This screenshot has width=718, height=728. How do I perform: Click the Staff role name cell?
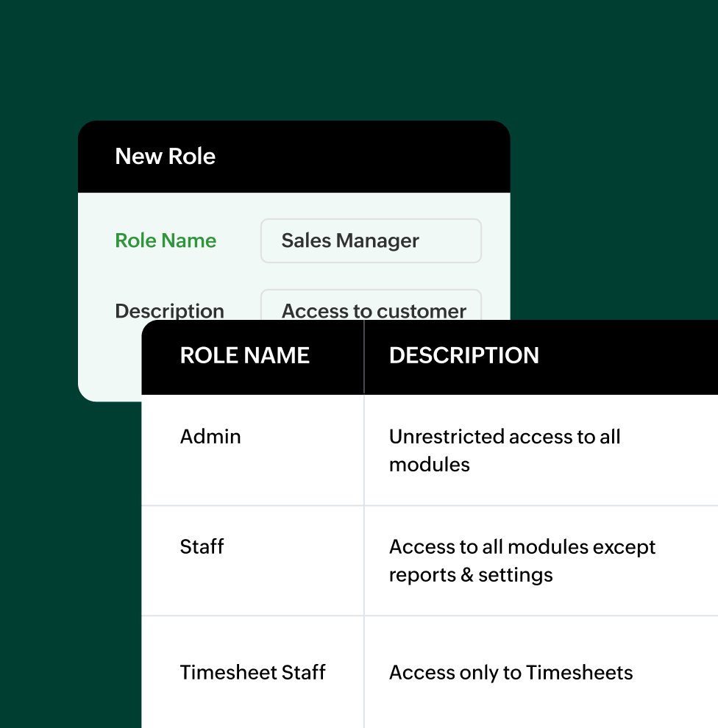[x=202, y=546]
